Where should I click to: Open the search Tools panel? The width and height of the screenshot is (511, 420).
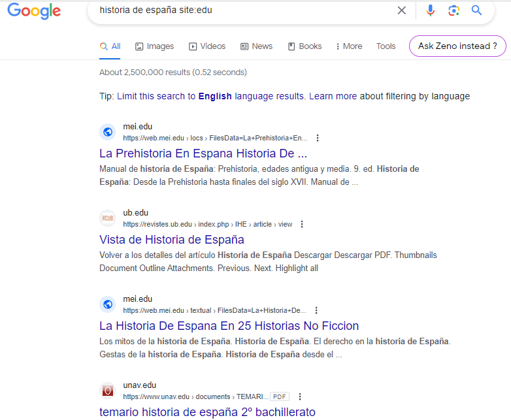point(386,46)
